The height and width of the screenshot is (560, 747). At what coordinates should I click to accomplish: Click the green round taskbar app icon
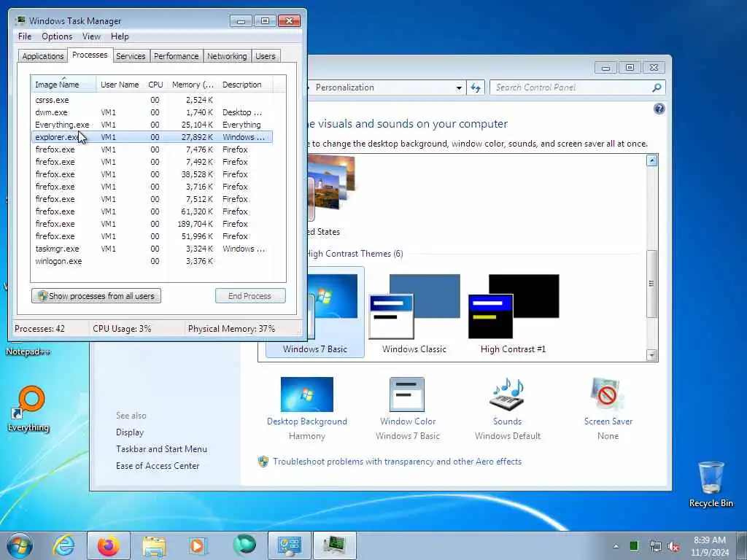coord(244,545)
